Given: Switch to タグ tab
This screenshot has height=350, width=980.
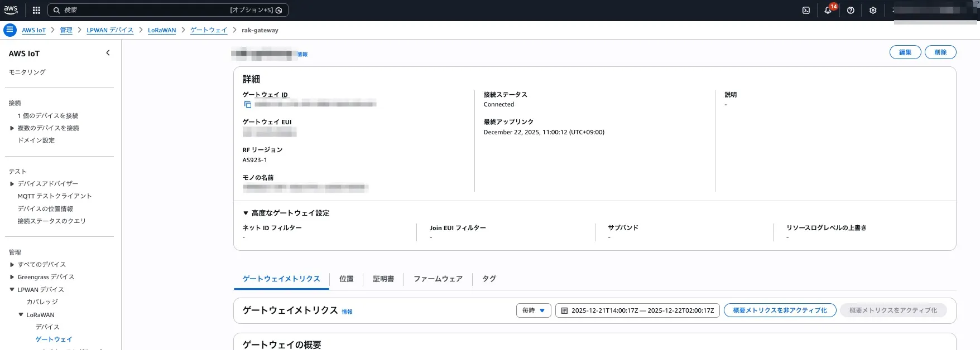Looking at the screenshot, I should click(x=489, y=279).
